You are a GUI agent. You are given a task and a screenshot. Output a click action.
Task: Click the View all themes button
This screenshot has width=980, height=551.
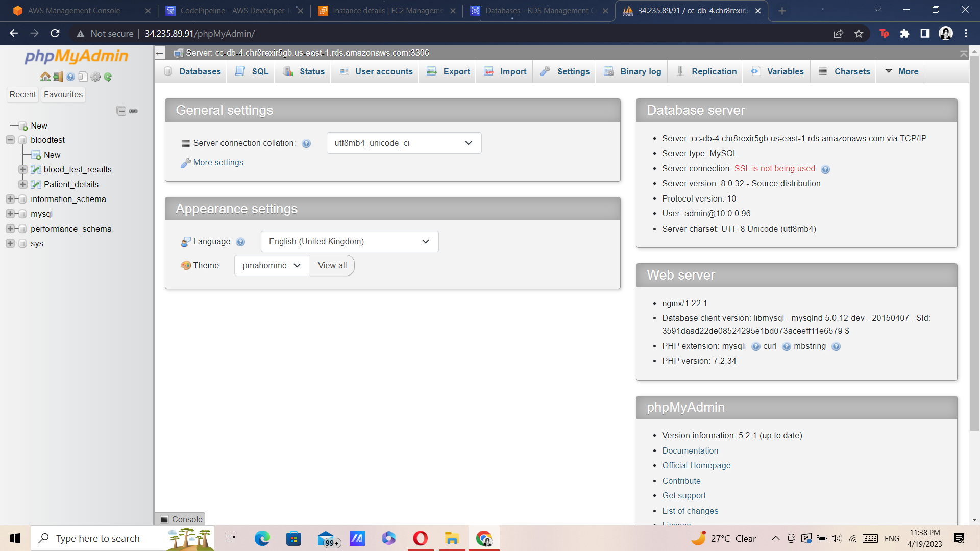332,265
